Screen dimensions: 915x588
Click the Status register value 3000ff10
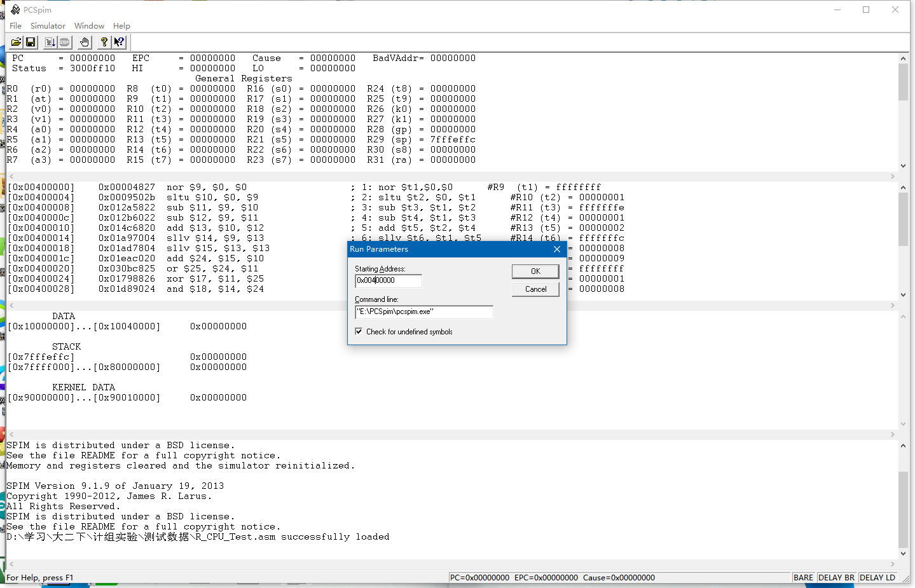click(x=93, y=69)
